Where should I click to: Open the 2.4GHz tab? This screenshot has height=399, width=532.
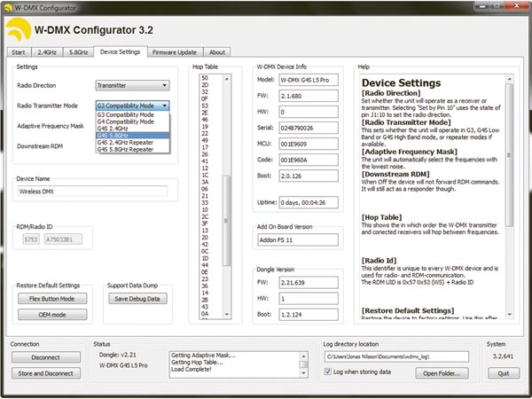47,52
